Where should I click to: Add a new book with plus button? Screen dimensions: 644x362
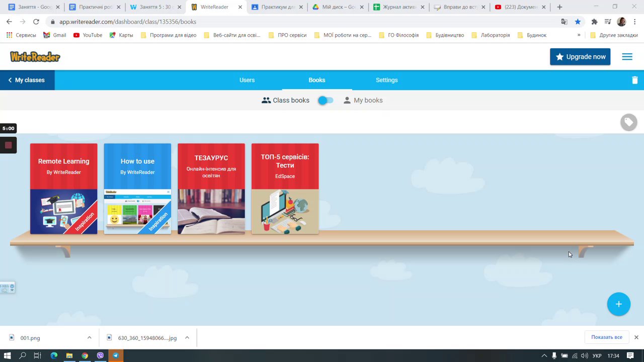pos(618,304)
